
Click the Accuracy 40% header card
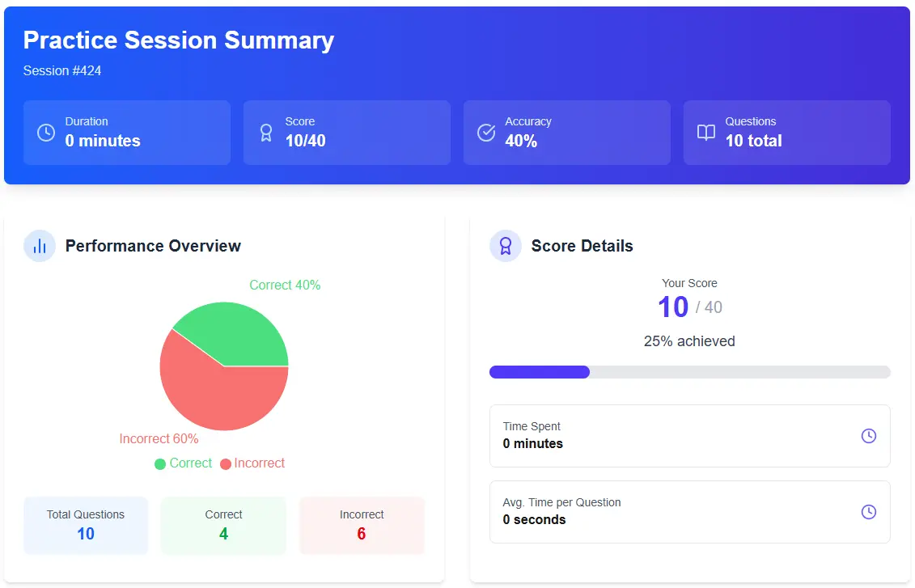tap(566, 133)
